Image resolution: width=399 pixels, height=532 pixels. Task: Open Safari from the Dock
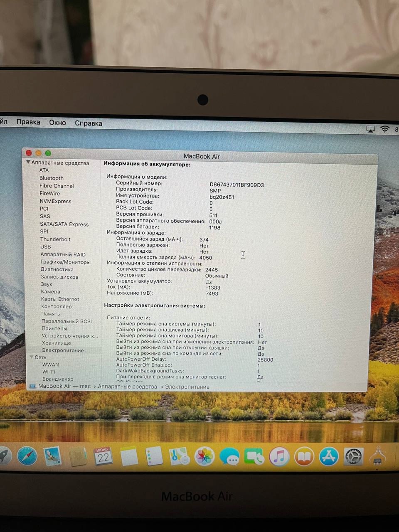[27, 456]
